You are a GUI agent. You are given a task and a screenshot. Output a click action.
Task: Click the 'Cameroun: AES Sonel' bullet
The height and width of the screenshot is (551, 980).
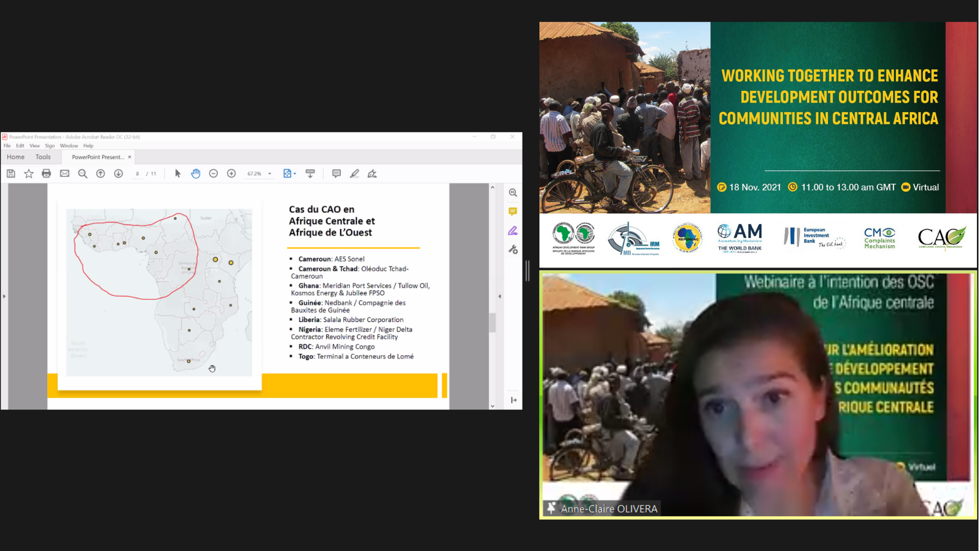pyautogui.click(x=331, y=259)
